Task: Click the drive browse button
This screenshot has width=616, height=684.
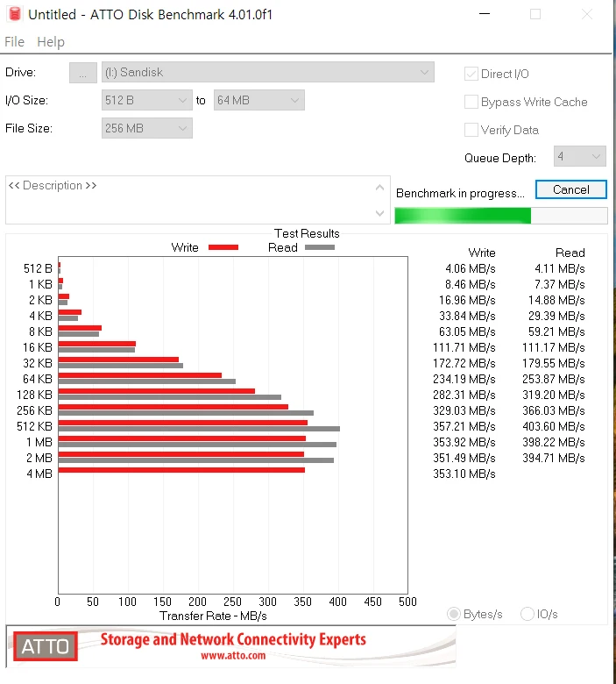Action: (x=83, y=73)
